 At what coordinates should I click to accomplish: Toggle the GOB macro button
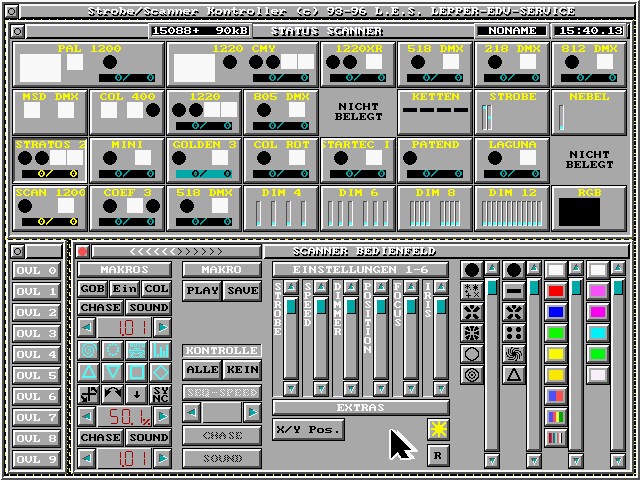pos(93,289)
